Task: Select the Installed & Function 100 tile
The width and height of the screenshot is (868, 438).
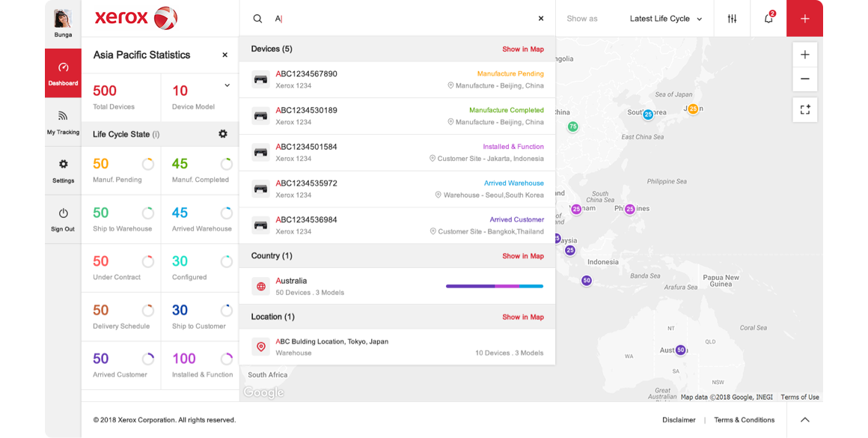Action: pos(200,365)
